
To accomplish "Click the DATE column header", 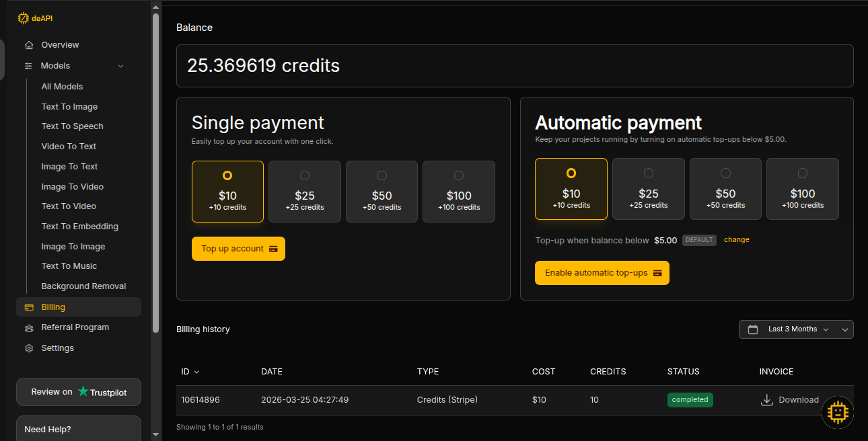I will (x=272, y=372).
